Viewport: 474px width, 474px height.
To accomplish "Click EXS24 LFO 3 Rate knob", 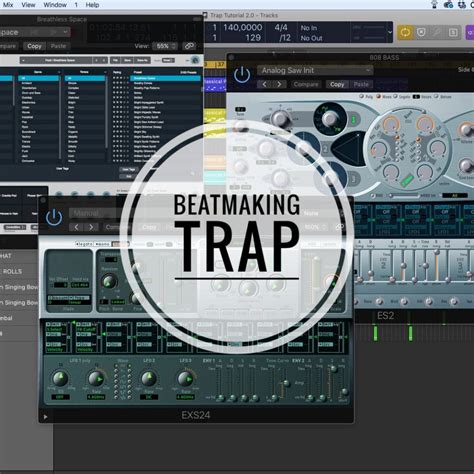I will (185, 379).
